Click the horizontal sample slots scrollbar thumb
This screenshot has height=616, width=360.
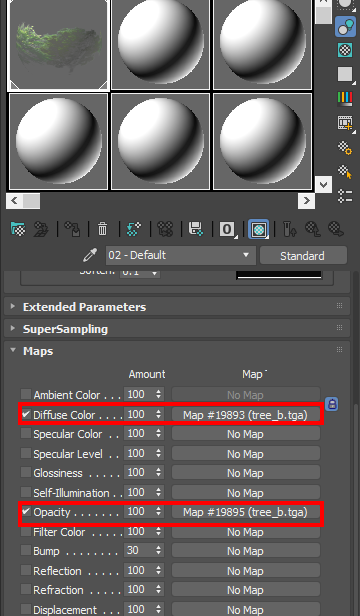coord(31,201)
